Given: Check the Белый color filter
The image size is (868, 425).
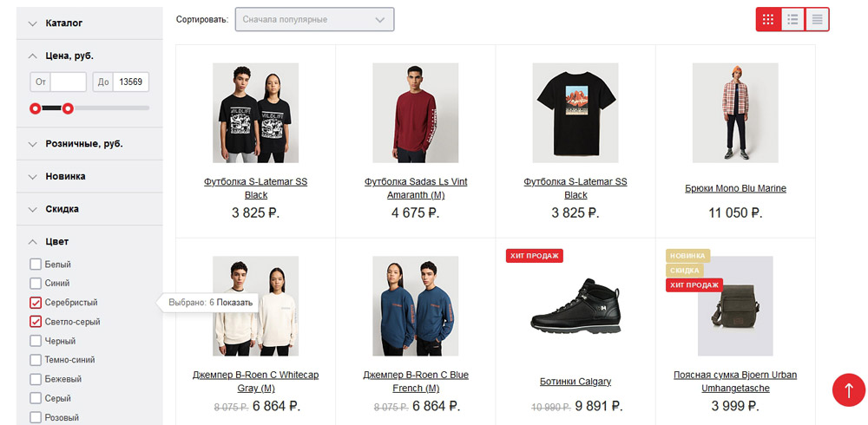Looking at the screenshot, I should pos(36,265).
